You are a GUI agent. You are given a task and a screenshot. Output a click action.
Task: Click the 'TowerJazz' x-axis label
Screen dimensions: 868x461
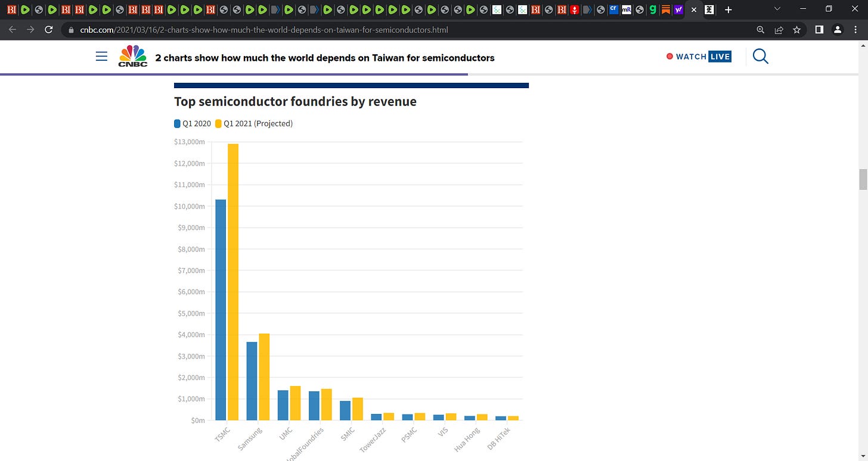(x=373, y=439)
